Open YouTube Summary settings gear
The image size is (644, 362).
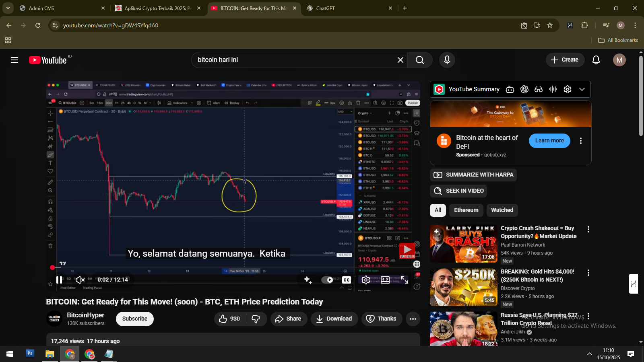tap(567, 89)
